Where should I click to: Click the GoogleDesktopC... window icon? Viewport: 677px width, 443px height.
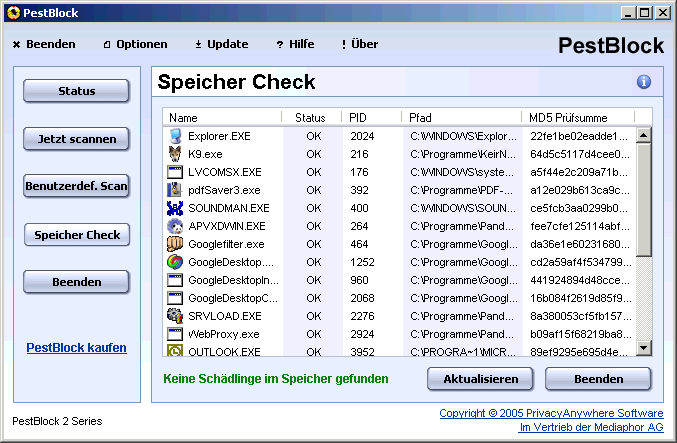(x=175, y=298)
